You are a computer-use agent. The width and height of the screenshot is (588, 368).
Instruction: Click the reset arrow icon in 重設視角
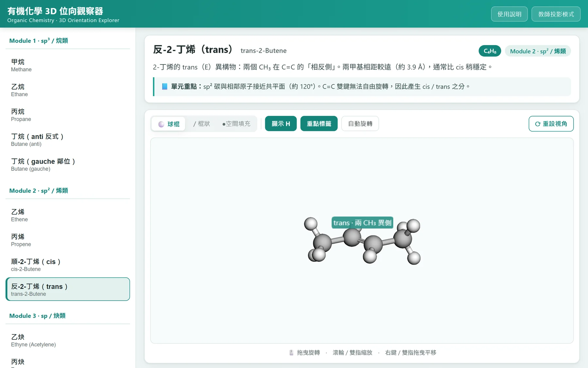click(x=538, y=124)
